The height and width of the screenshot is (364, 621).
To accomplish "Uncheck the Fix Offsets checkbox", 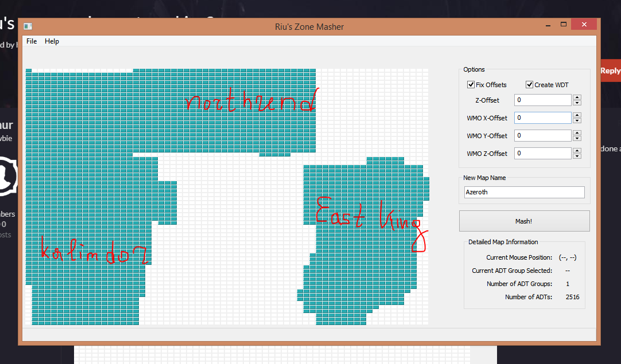I will point(471,85).
